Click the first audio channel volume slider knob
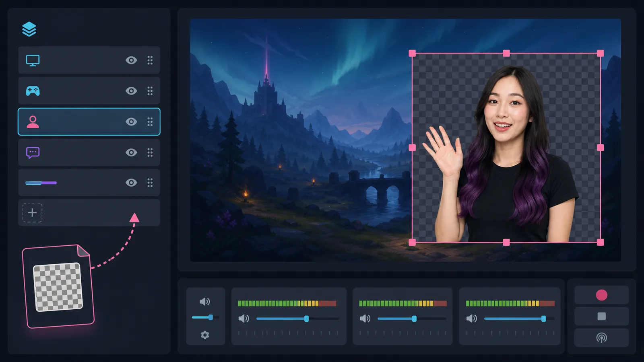 point(306,319)
